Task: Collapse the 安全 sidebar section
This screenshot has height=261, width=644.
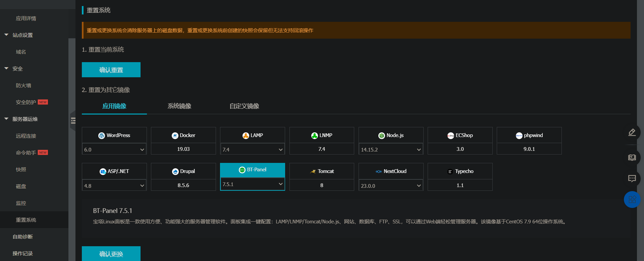Action: 6,69
